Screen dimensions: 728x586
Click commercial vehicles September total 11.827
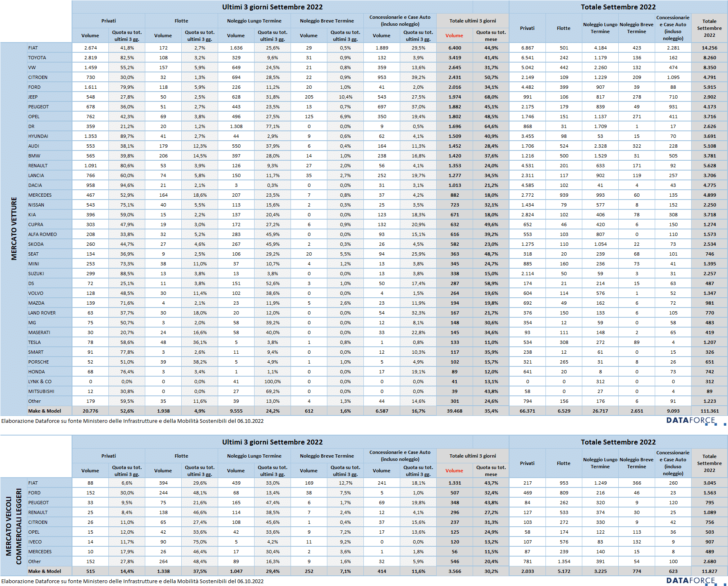pyautogui.click(x=710, y=571)
